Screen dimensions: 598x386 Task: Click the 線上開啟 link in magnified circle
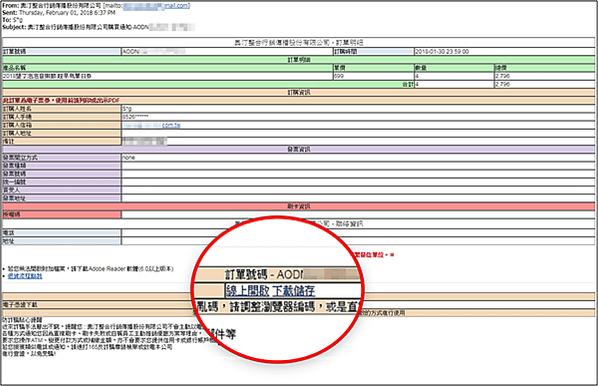(248, 291)
